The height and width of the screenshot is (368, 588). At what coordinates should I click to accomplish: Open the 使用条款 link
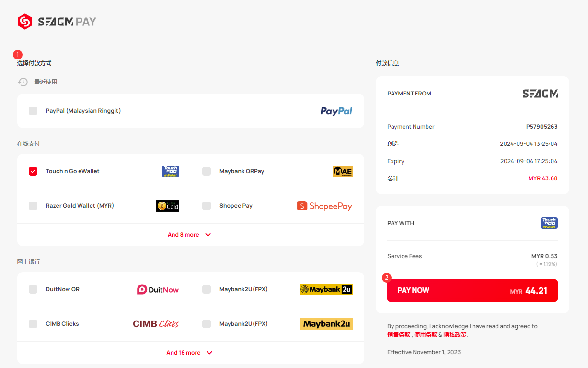point(426,335)
